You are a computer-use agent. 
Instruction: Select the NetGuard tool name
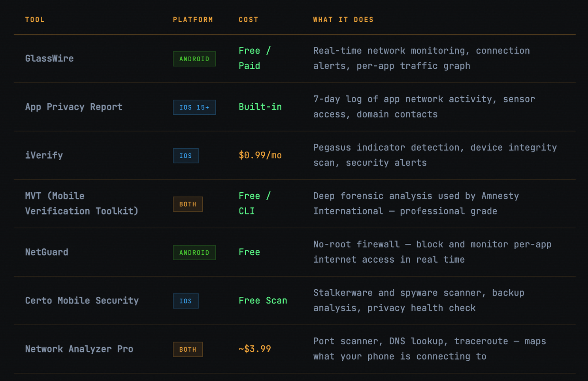47,252
